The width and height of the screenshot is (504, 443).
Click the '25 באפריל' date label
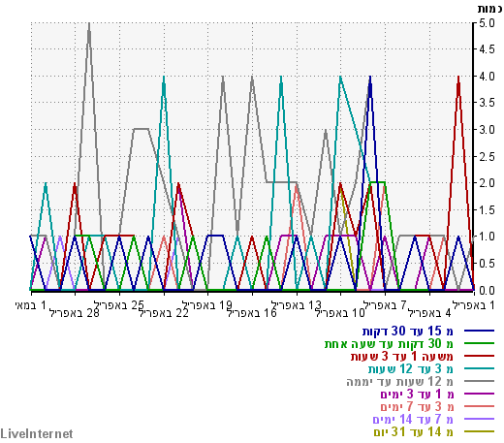point(119,305)
